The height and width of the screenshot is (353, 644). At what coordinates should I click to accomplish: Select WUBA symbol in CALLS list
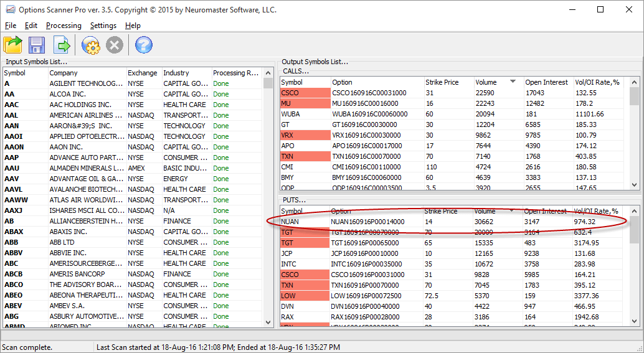291,114
